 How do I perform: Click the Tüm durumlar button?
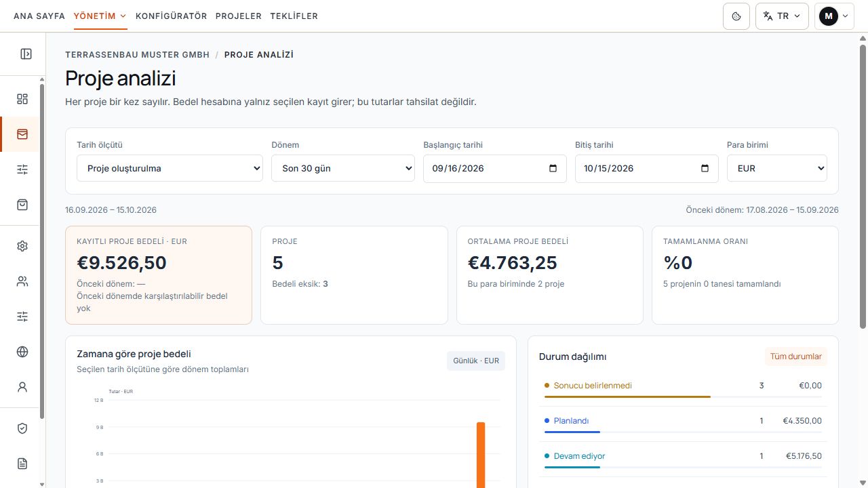click(x=796, y=357)
